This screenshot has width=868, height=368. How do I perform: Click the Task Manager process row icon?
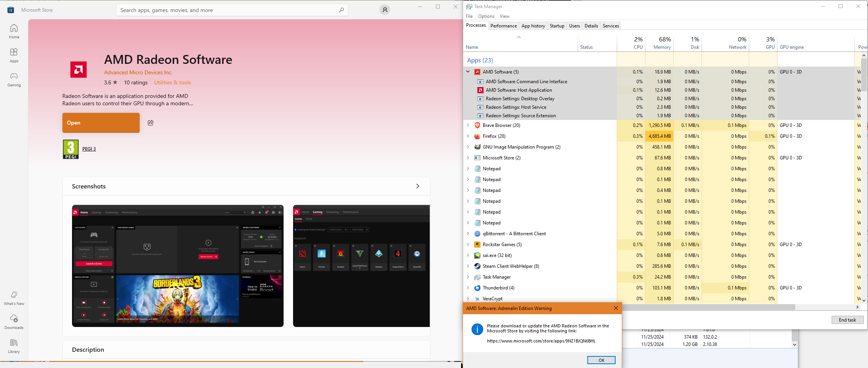click(x=477, y=277)
